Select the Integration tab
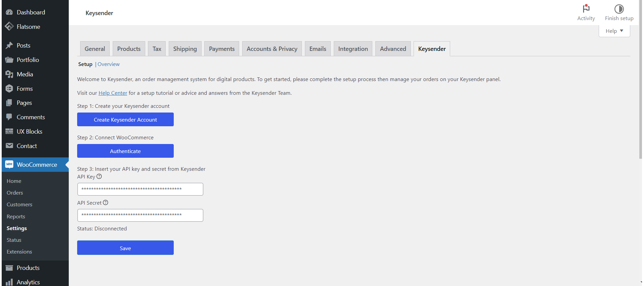The height and width of the screenshot is (286, 644). tap(353, 49)
